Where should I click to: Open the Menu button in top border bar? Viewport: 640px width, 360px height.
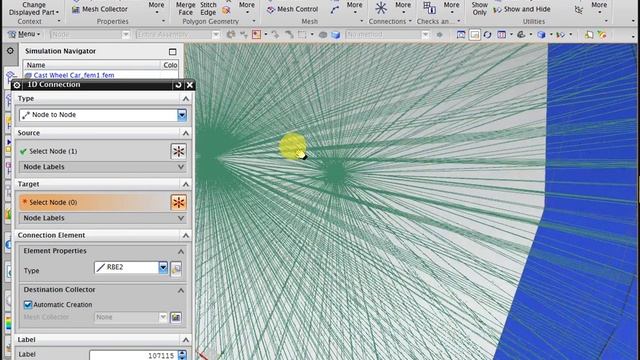pyautogui.click(x=24, y=34)
